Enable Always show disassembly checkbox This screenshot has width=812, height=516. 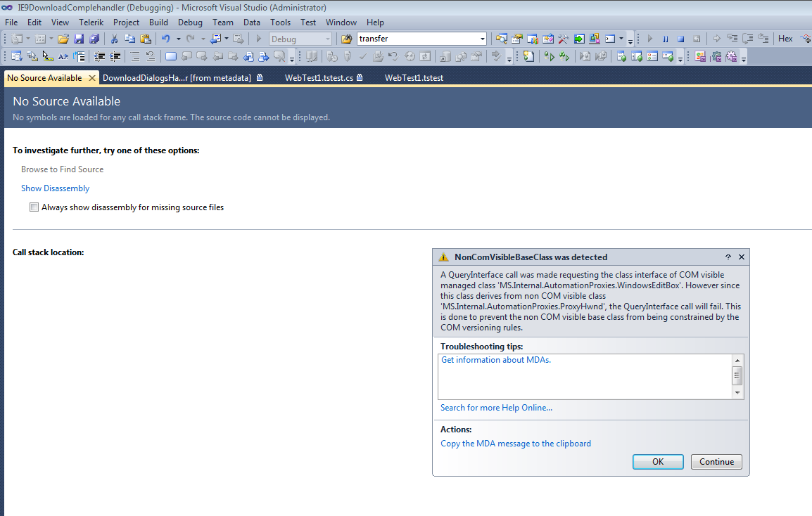pyautogui.click(x=34, y=207)
